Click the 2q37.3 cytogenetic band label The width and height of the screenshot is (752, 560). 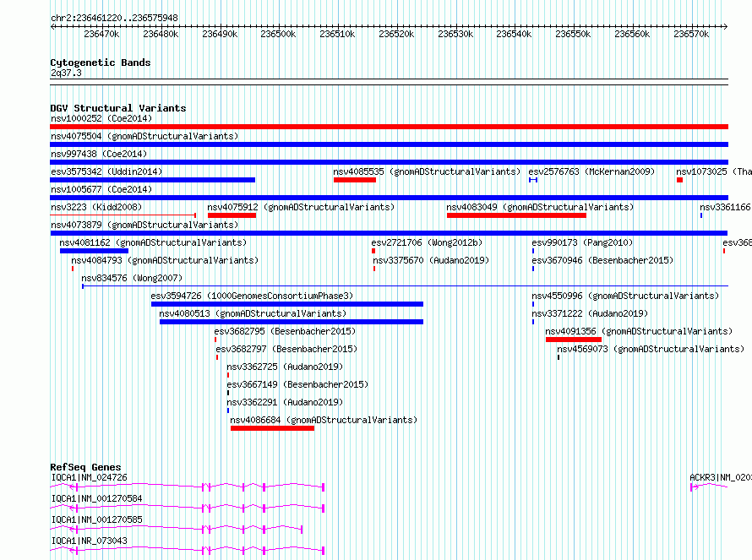(x=66, y=73)
